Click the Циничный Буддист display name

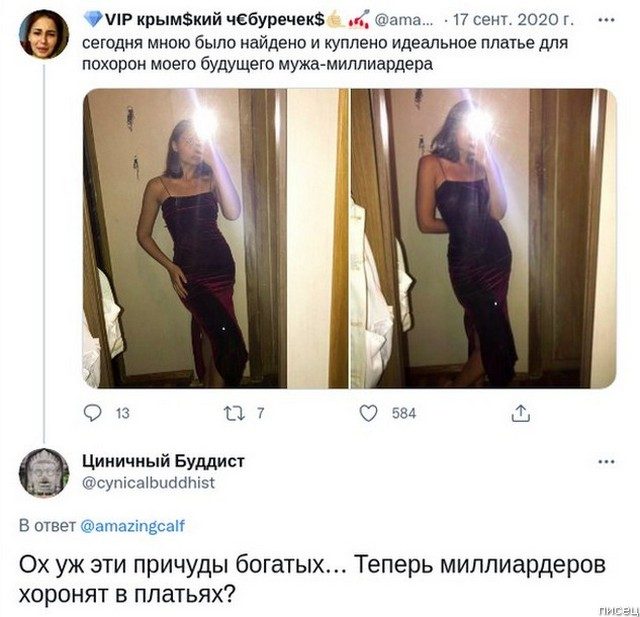(x=163, y=461)
